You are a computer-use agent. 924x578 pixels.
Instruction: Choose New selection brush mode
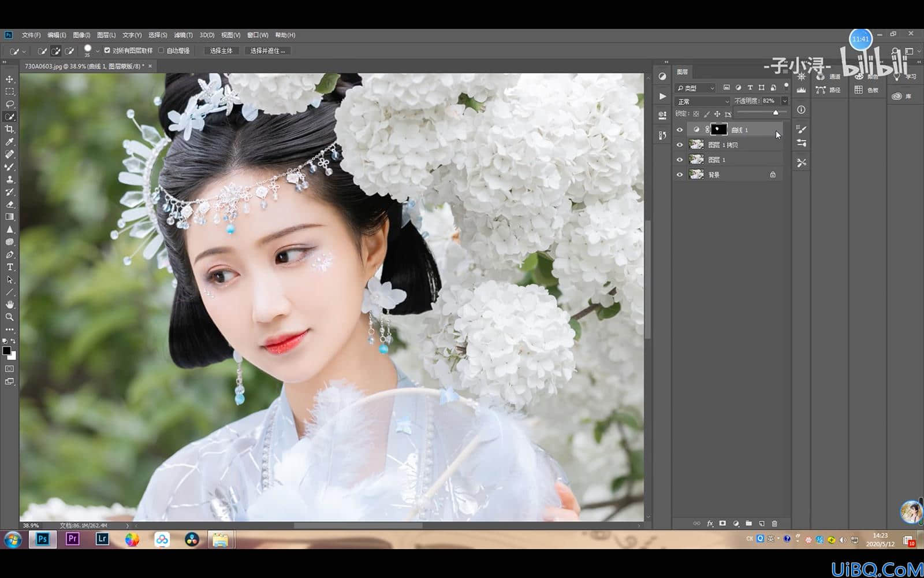pyautogui.click(x=42, y=51)
